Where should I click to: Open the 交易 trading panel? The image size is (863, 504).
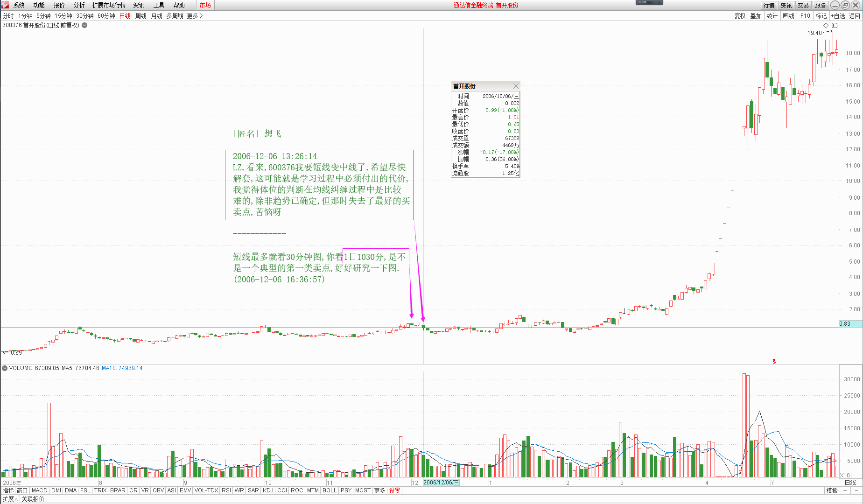[802, 5]
